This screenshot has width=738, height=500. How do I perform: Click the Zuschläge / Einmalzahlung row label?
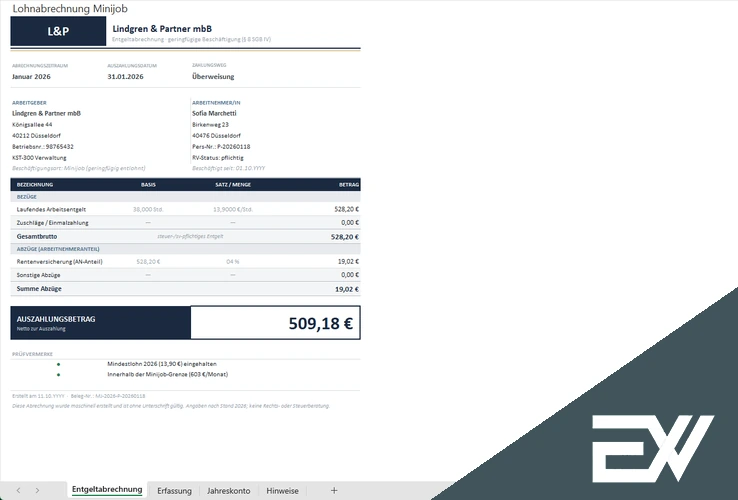click(x=52, y=223)
